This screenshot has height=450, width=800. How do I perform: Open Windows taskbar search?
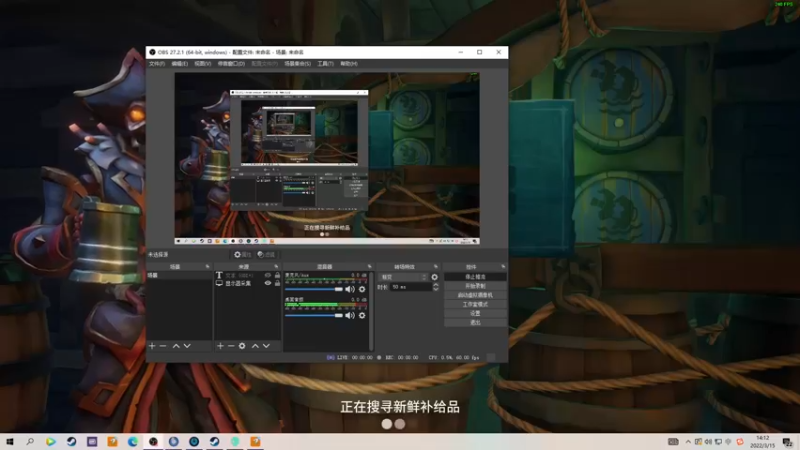pos(30,441)
